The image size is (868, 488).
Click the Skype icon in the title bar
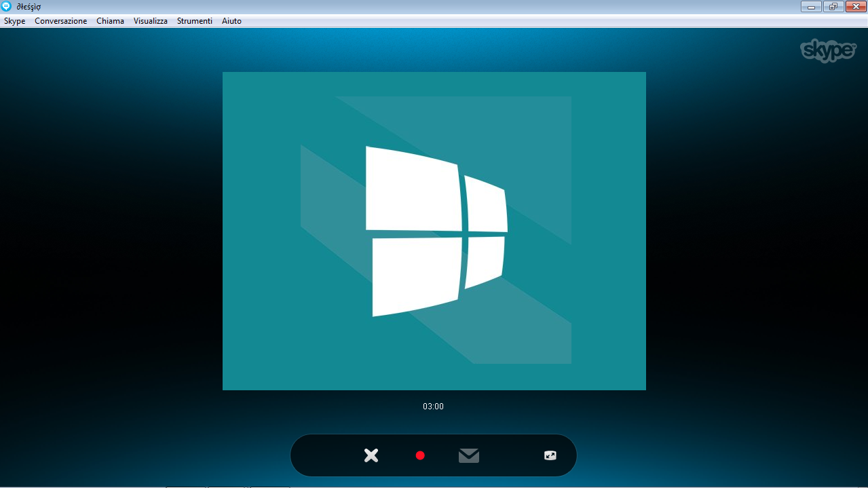pyautogui.click(x=7, y=7)
